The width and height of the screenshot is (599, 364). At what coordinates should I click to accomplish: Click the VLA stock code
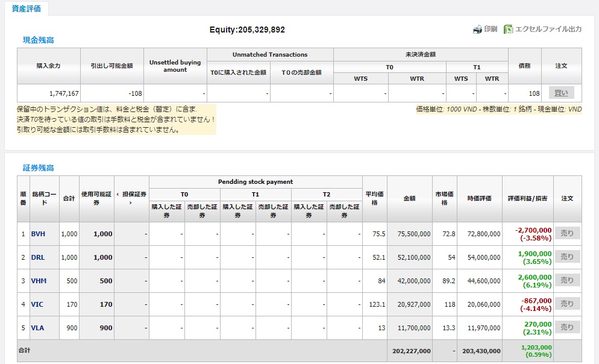tap(38, 328)
